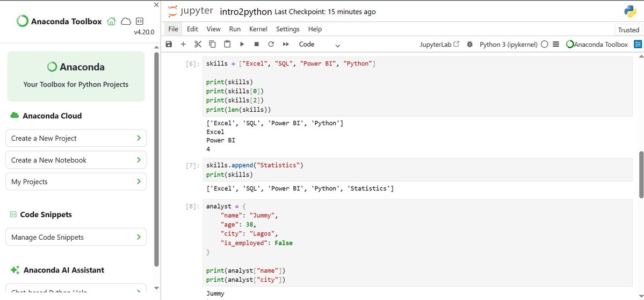Restart the kernel with the circular arrow icon
Image resolution: width=644 pixels, height=300 pixels.
point(271,45)
